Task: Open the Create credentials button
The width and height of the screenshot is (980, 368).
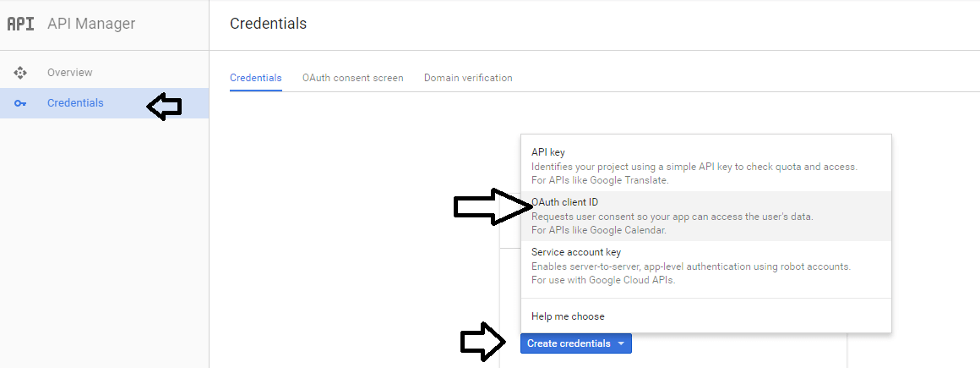Action: click(x=575, y=343)
